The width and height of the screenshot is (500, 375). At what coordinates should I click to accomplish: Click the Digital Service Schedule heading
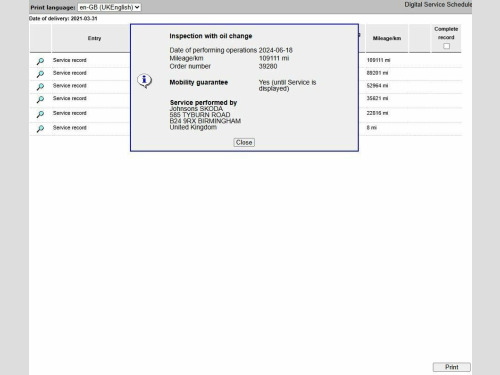pyautogui.click(x=438, y=5)
